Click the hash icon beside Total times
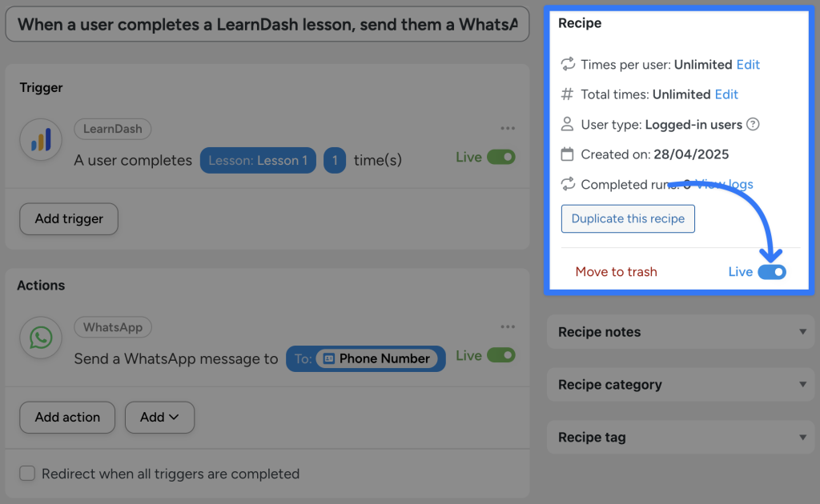This screenshot has width=820, height=504. pyautogui.click(x=569, y=94)
